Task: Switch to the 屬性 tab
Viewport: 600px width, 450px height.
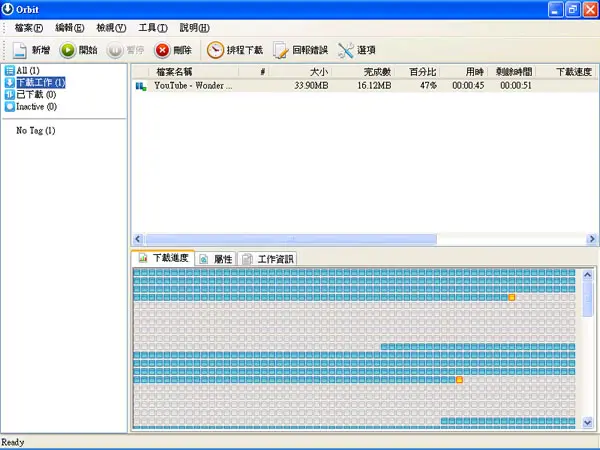Action: [216, 259]
